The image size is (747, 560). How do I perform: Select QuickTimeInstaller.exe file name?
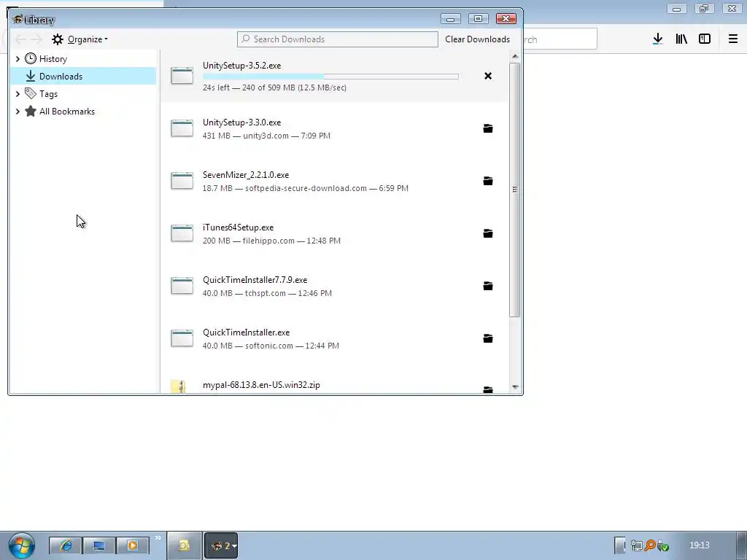(x=246, y=332)
